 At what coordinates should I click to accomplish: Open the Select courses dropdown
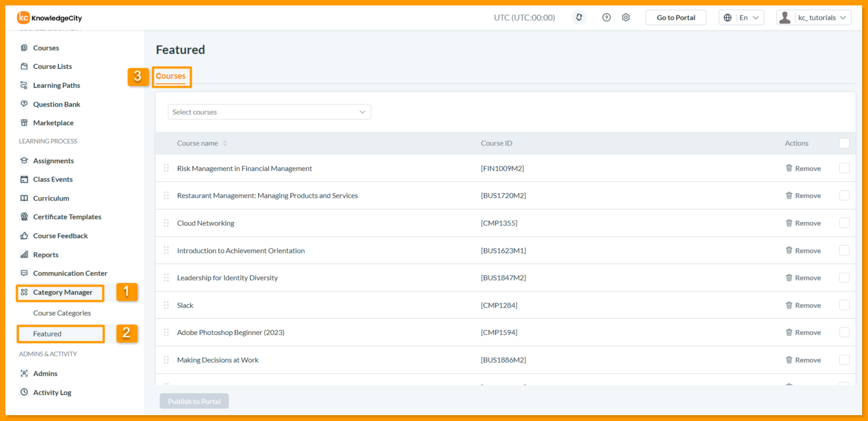coord(269,112)
